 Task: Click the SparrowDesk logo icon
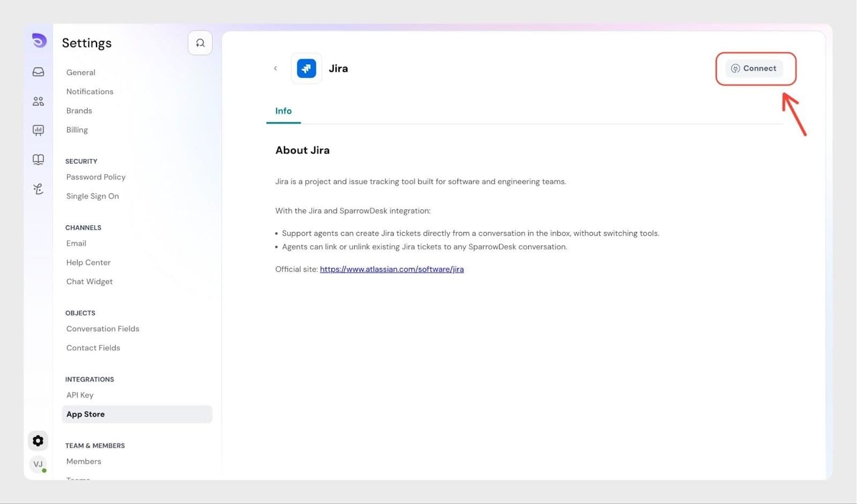[x=39, y=41]
